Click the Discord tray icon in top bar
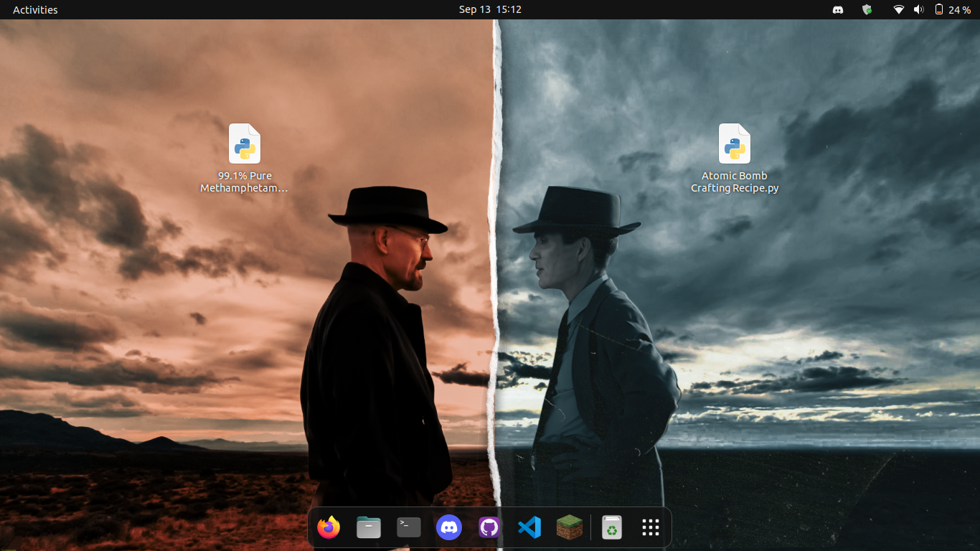 pos(838,9)
